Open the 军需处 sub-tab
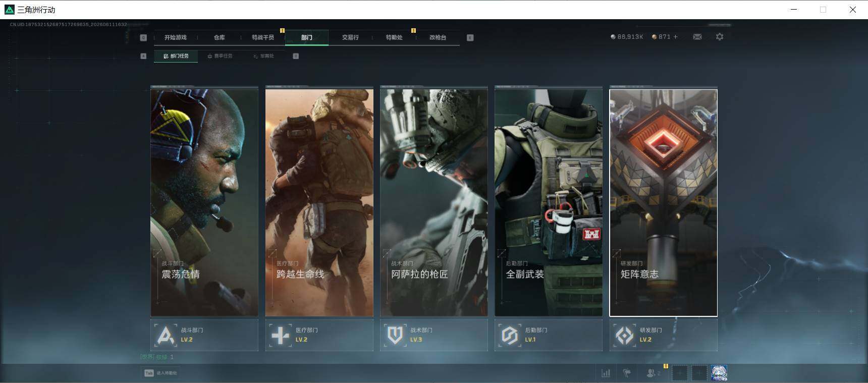This screenshot has height=383, width=868. point(264,56)
